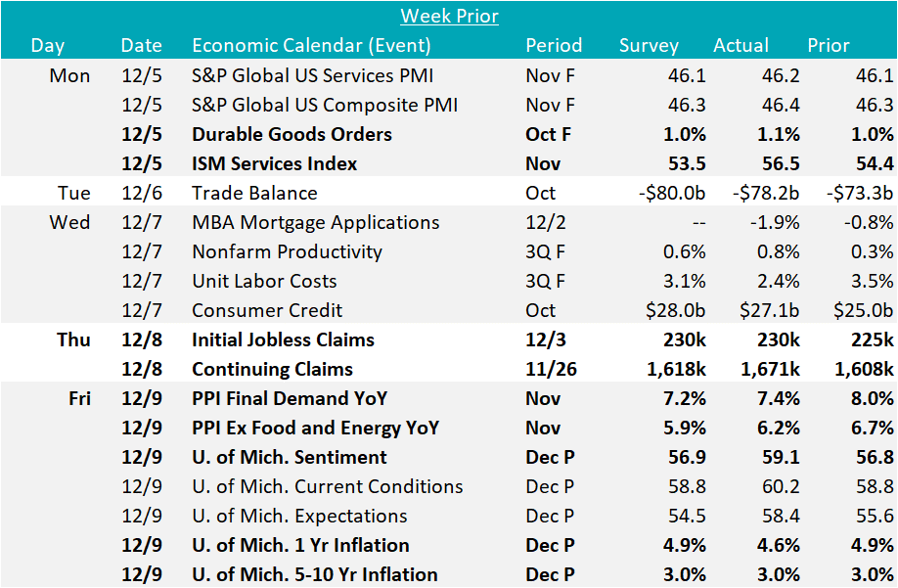Select the Nonfarm Productivity event cell
898x588 pixels.
pos(287,251)
